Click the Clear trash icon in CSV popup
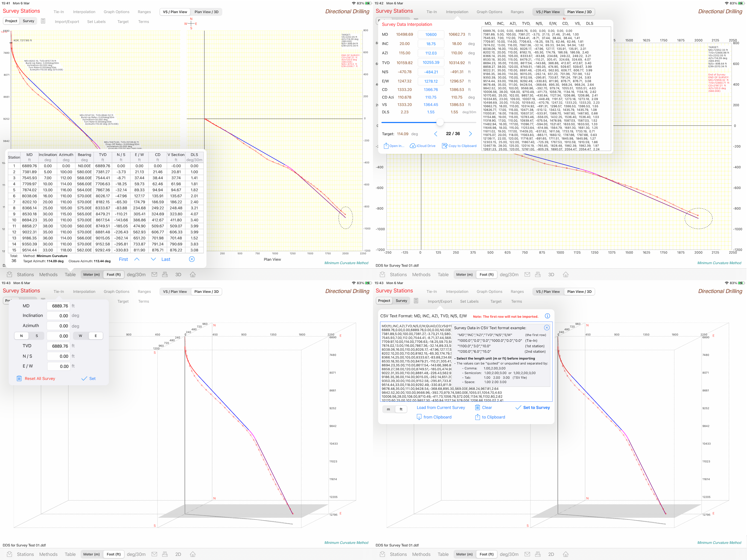The image size is (747, 560). 477,408
